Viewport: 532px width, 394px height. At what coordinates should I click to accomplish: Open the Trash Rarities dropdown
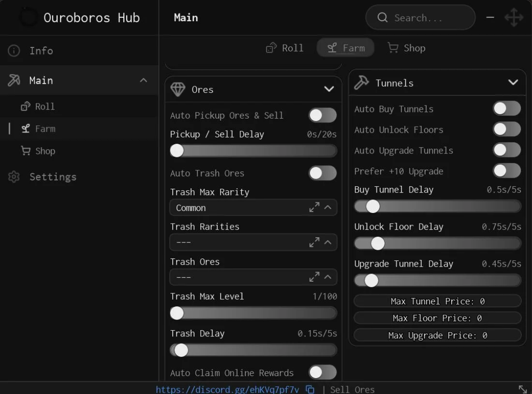[x=253, y=242]
